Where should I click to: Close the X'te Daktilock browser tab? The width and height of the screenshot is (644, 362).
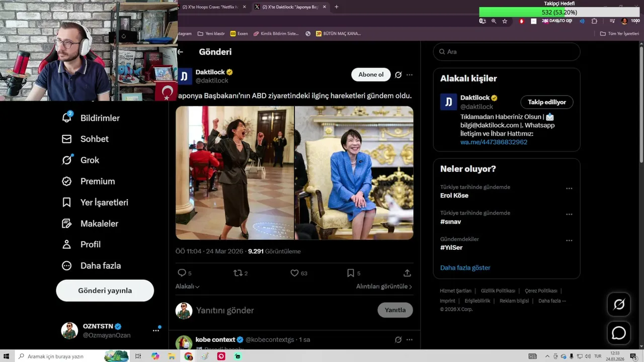[325, 7]
